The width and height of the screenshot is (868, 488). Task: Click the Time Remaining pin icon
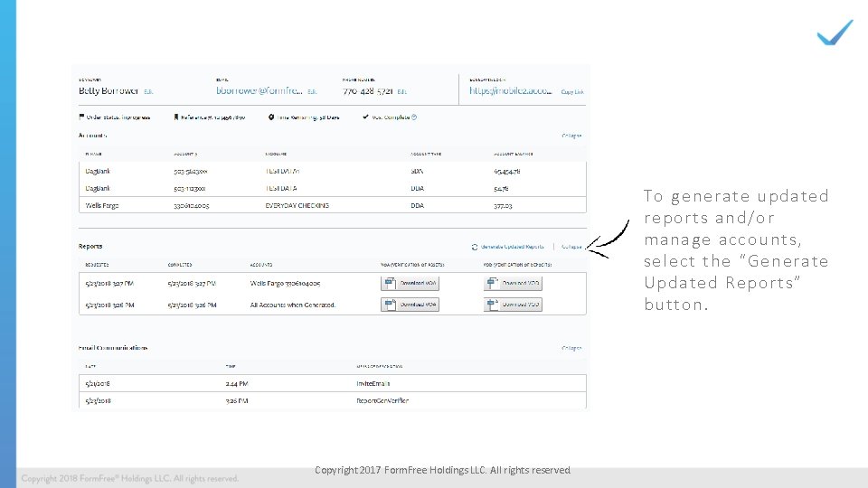pyautogui.click(x=271, y=117)
